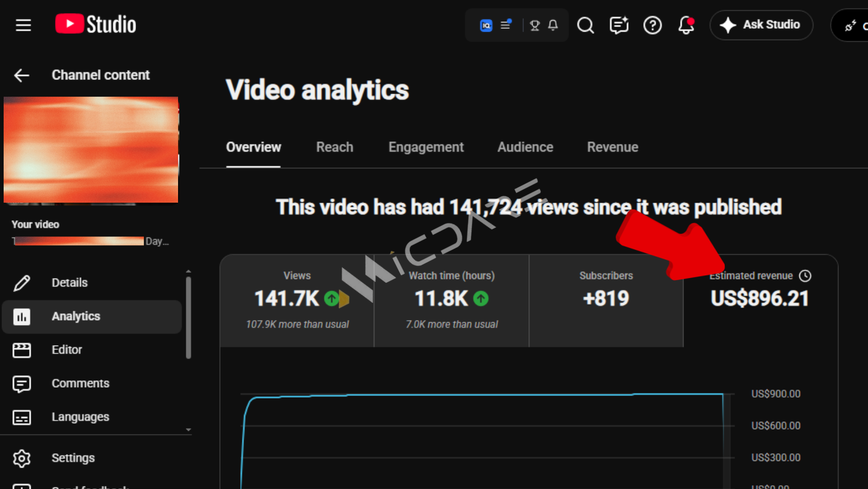Screen dimensions: 868x489
Task: Open the vidIQ extension icon
Action: (x=486, y=25)
